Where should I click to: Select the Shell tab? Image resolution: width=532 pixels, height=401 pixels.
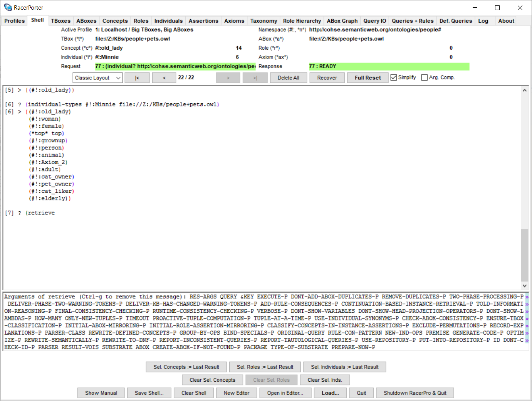(x=37, y=20)
